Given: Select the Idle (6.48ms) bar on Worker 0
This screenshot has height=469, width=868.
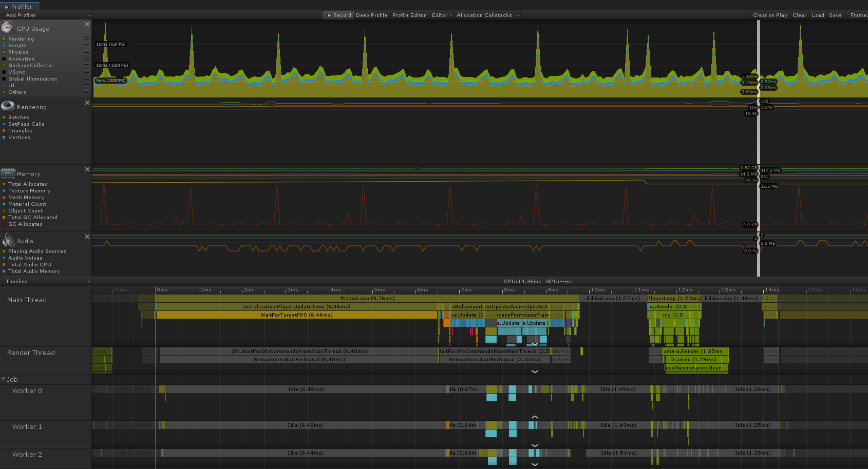Looking at the screenshot, I should click(x=306, y=389).
